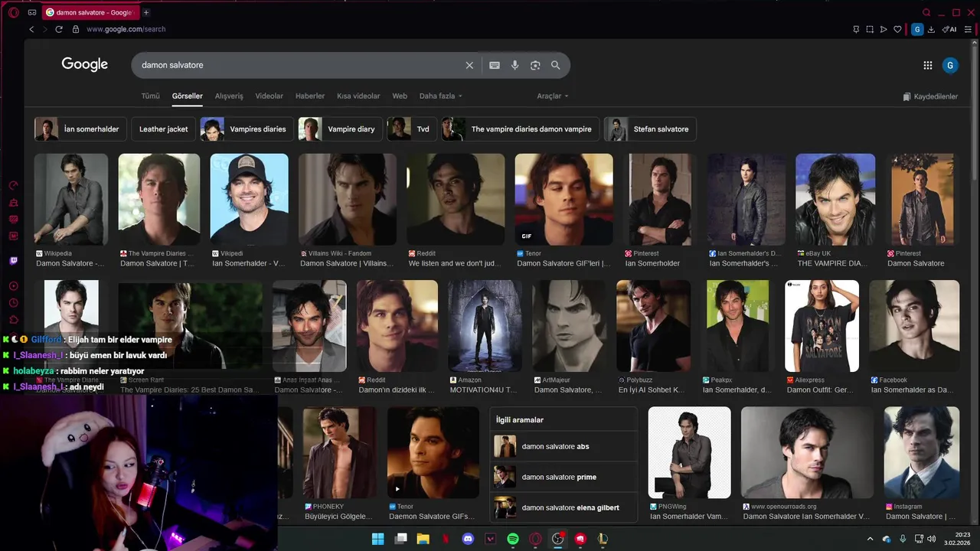The height and width of the screenshot is (551, 980).
Task: Go back to the previous page
Action: tap(31, 29)
